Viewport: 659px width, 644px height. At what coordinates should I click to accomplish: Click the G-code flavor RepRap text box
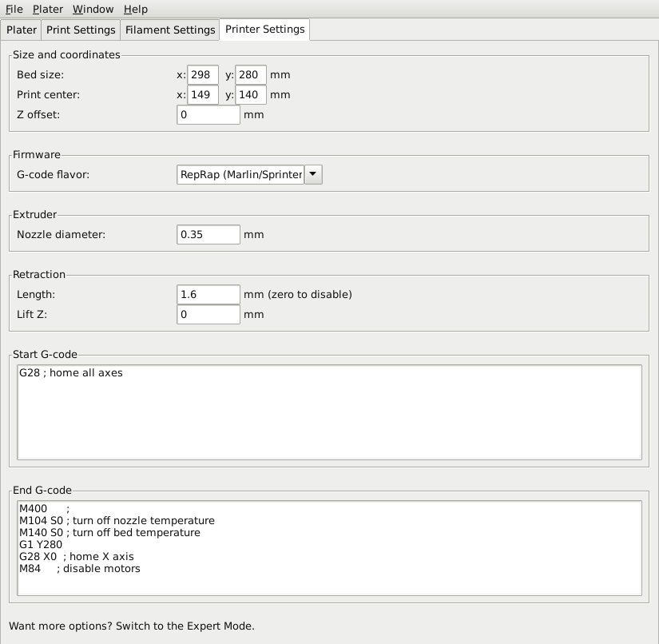(240, 174)
